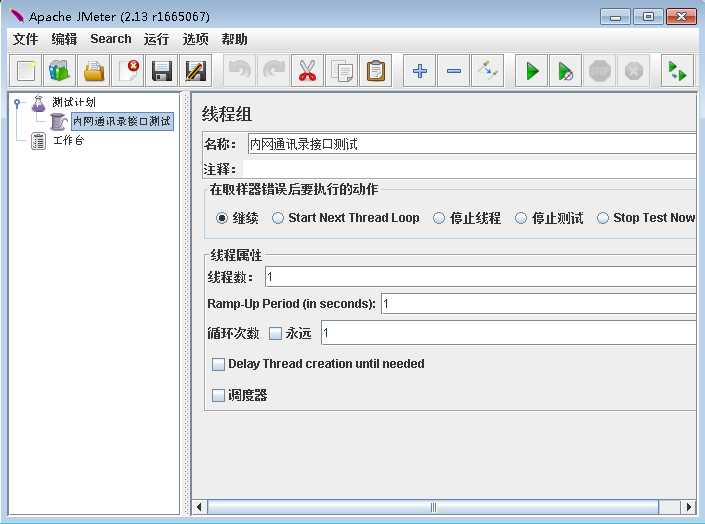Select the 继续 radio button
Viewport: 705px width, 524px height.
[x=222, y=218]
